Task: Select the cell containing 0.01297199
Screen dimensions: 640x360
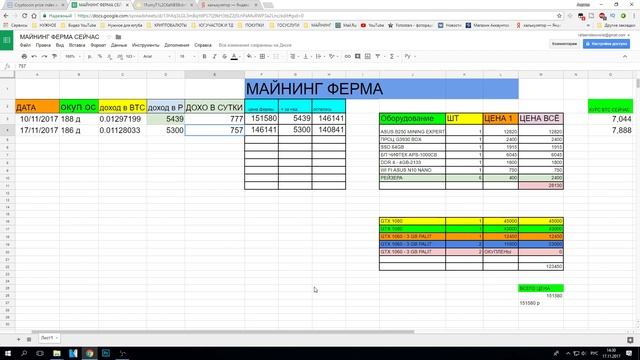Action: pos(122,119)
